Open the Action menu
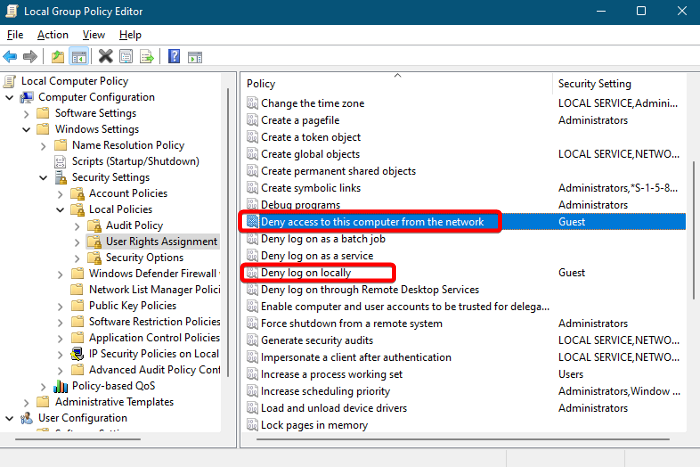Viewport: 700px width, 467px height. point(53,35)
